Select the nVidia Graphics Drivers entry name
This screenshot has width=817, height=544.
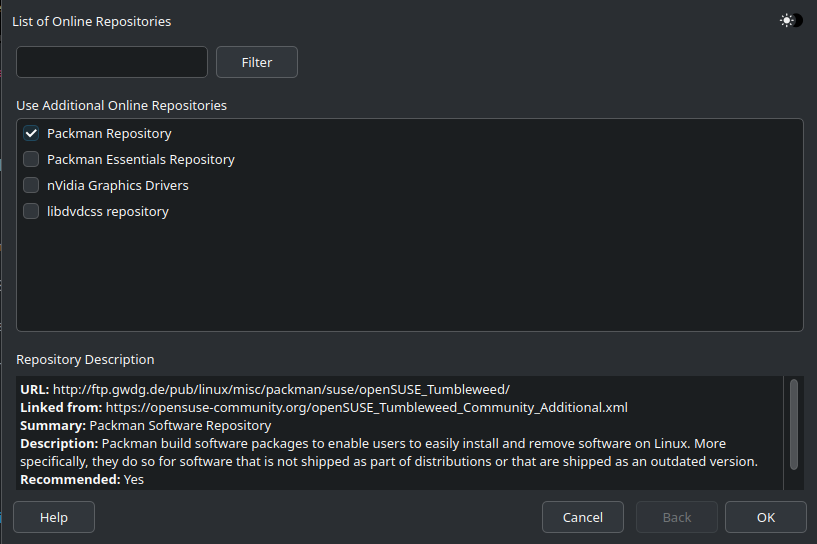click(x=118, y=185)
